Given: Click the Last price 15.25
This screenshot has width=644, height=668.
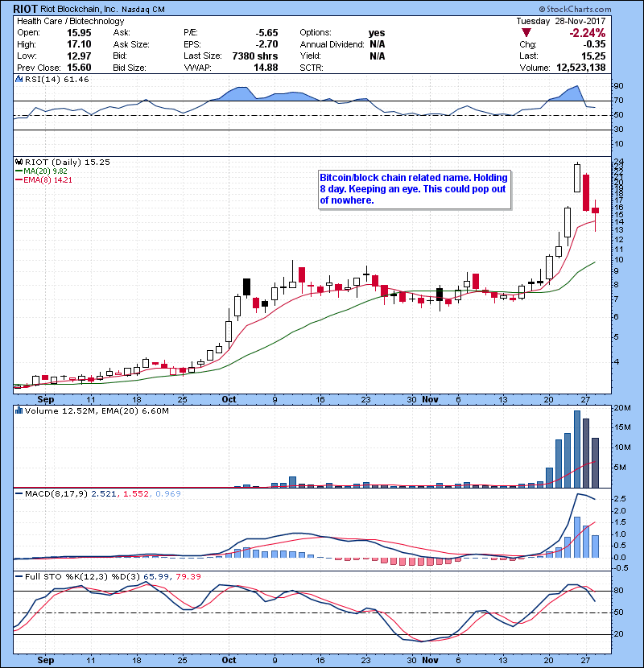Looking at the screenshot, I should click(593, 56).
